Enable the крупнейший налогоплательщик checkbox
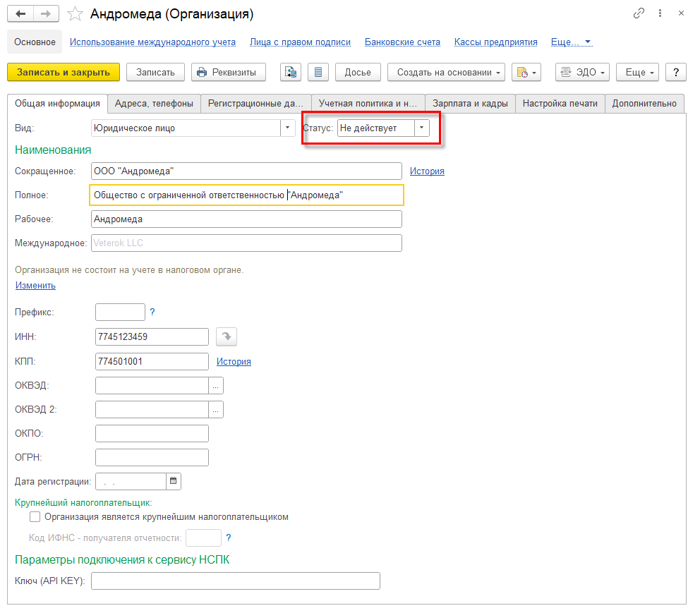Viewport: 700px width, 613px height. point(35,517)
